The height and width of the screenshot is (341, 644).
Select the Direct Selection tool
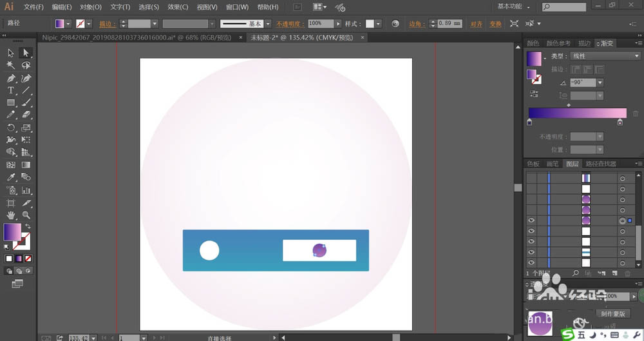coord(26,53)
